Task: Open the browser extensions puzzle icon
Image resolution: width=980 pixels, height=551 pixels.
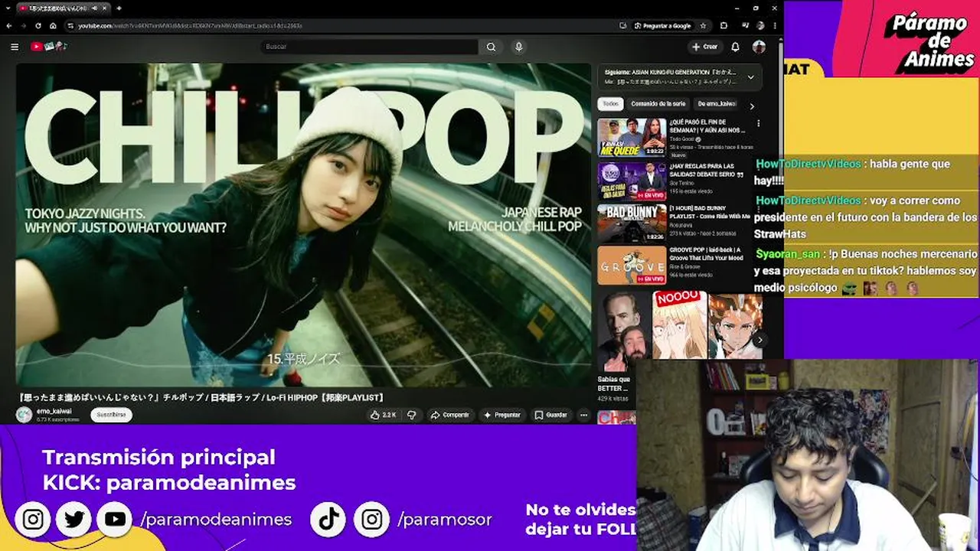Action: pyautogui.click(x=724, y=25)
